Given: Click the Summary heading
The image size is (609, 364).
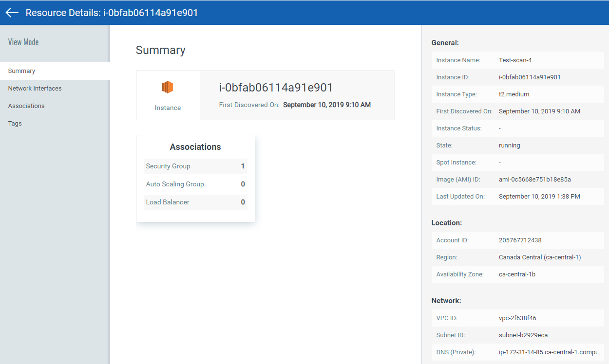Looking at the screenshot, I should coord(160,50).
